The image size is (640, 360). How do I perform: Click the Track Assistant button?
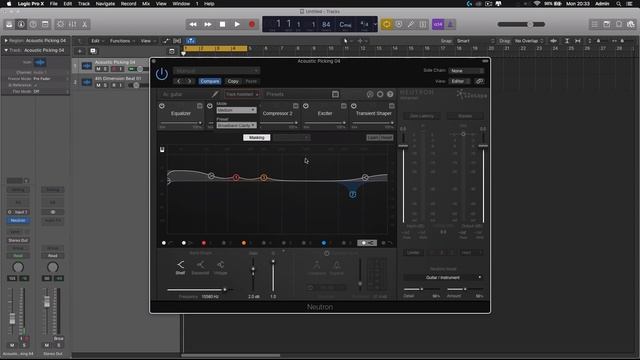coord(242,94)
